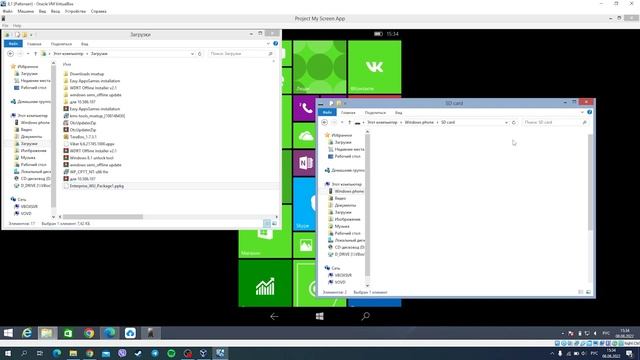Open Telegram on host taskbar
This screenshot has width=640, height=360.
pos(155,353)
